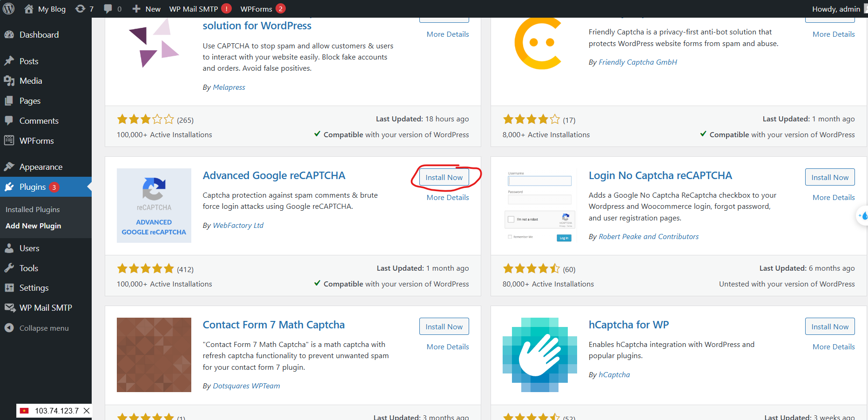Click the Plugins red update badge 3

pos(54,187)
